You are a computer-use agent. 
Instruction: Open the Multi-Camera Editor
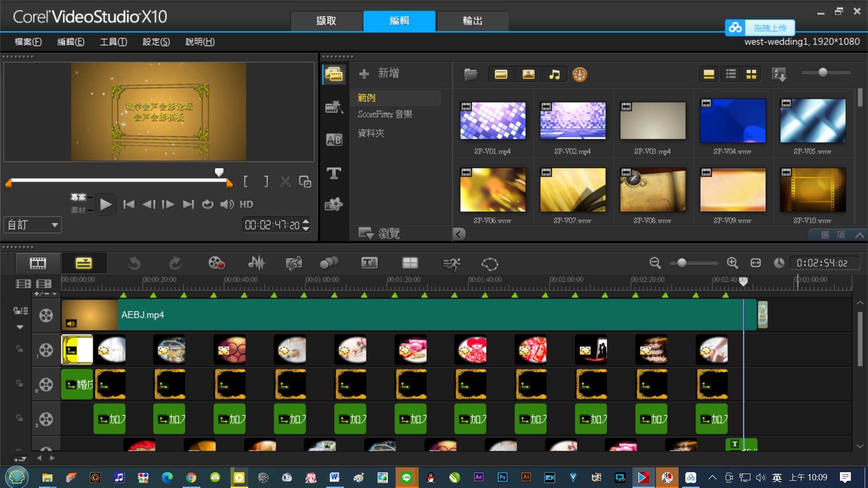pyautogui.click(x=410, y=263)
